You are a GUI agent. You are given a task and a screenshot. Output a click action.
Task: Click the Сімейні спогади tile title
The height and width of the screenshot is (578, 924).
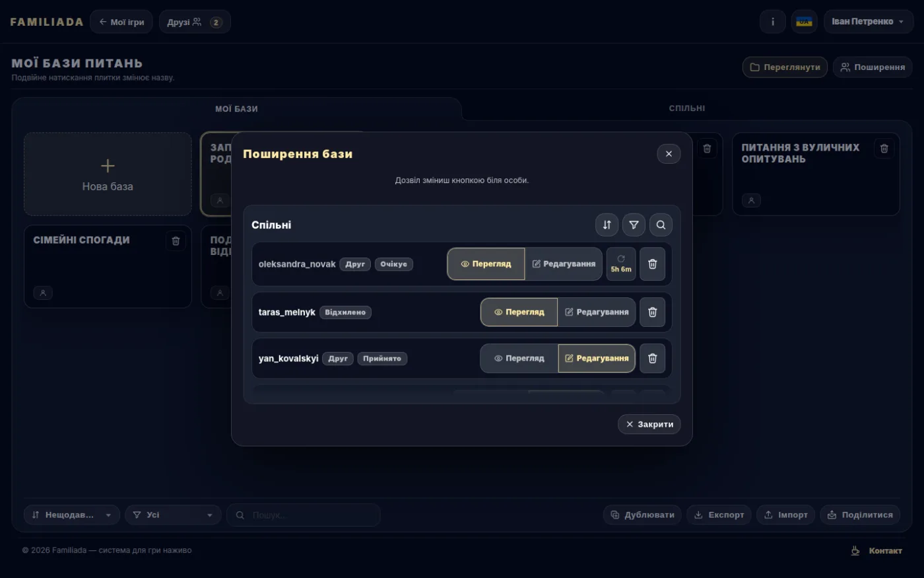click(x=81, y=240)
